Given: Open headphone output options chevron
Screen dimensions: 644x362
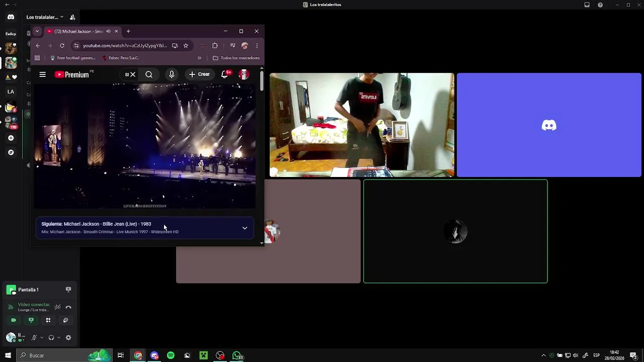Looking at the screenshot, I should pos(58,338).
